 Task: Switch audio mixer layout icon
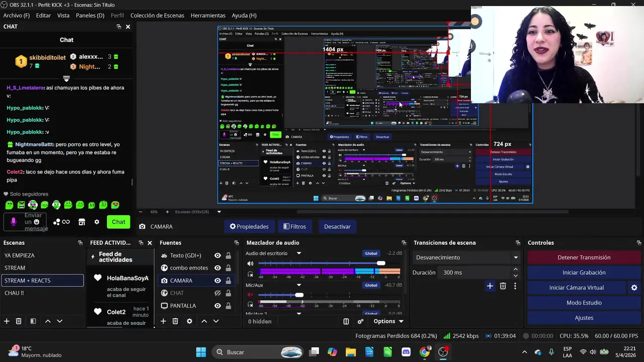pyautogui.click(x=346, y=321)
